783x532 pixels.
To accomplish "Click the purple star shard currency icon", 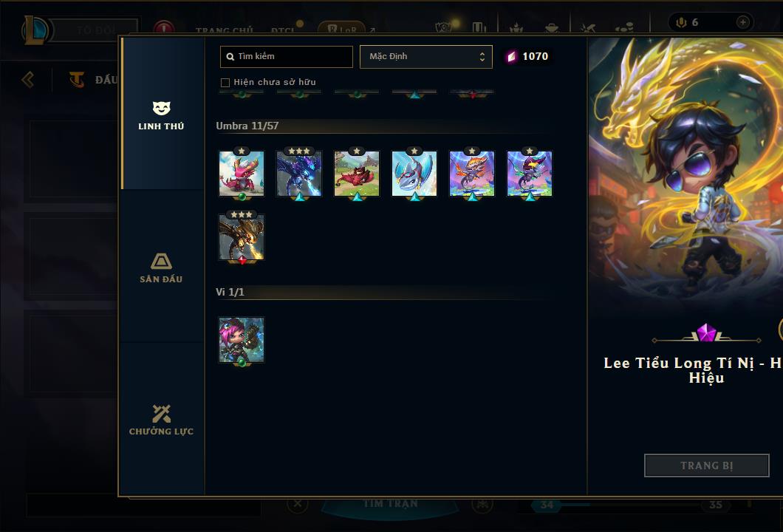I will (x=511, y=56).
